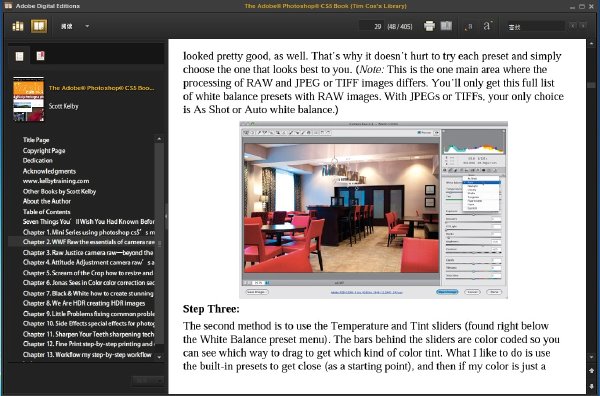Open Chapter 12. Fine Print
The height and width of the screenshot is (396, 600).
pos(88,344)
